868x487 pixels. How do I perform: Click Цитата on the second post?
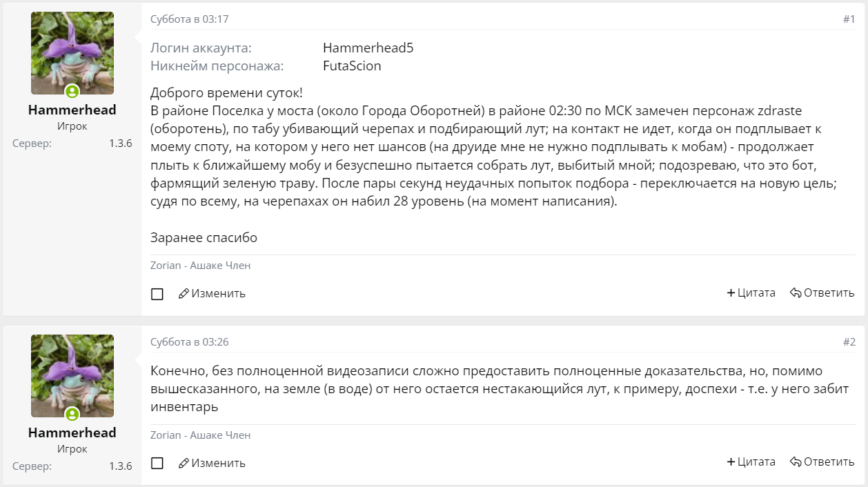click(757, 461)
